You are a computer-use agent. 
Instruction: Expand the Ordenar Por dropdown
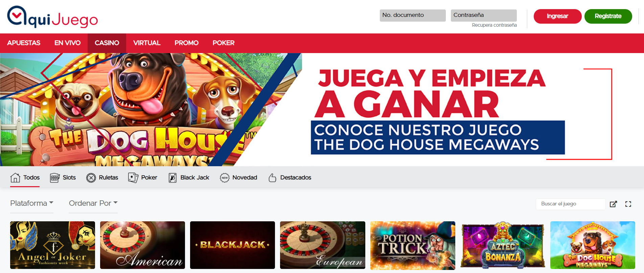coord(93,203)
